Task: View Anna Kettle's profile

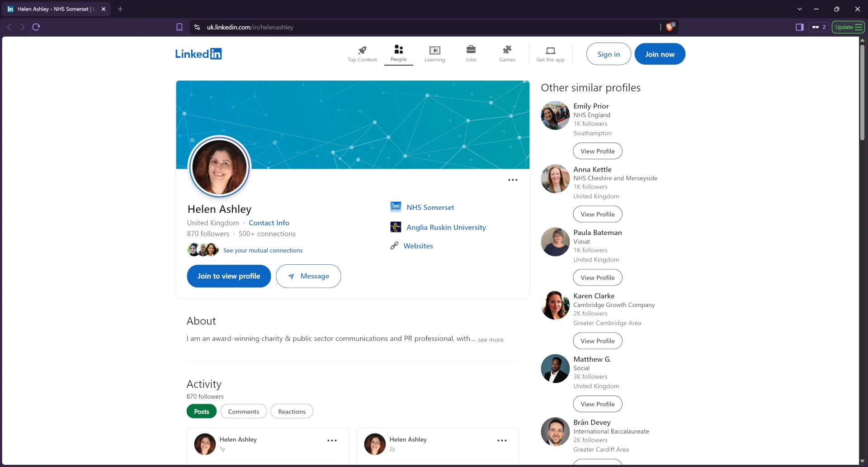Action: [x=598, y=214]
